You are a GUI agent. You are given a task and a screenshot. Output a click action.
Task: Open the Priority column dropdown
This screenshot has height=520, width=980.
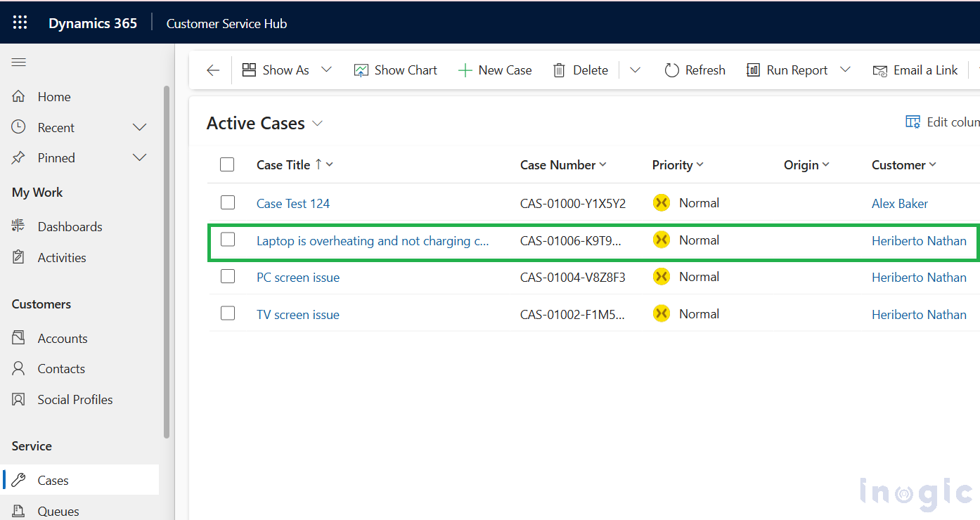(699, 164)
